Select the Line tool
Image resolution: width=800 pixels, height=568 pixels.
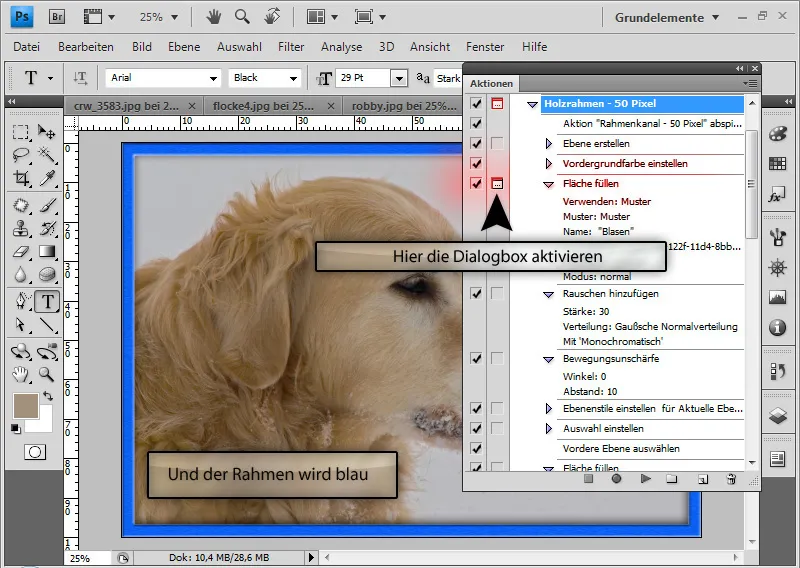click(47, 325)
